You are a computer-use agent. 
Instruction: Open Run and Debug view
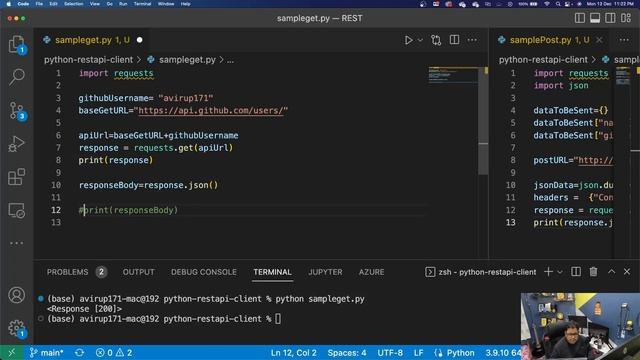click(16, 144)
